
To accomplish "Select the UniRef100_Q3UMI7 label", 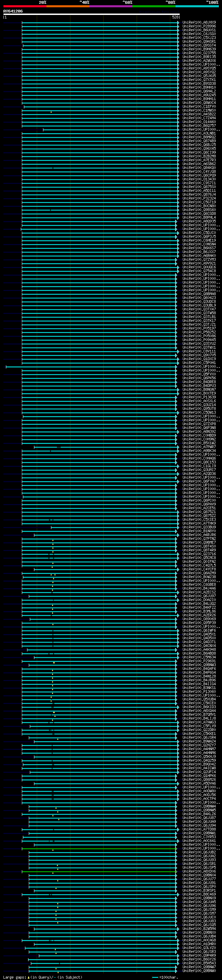I will 199,470.
